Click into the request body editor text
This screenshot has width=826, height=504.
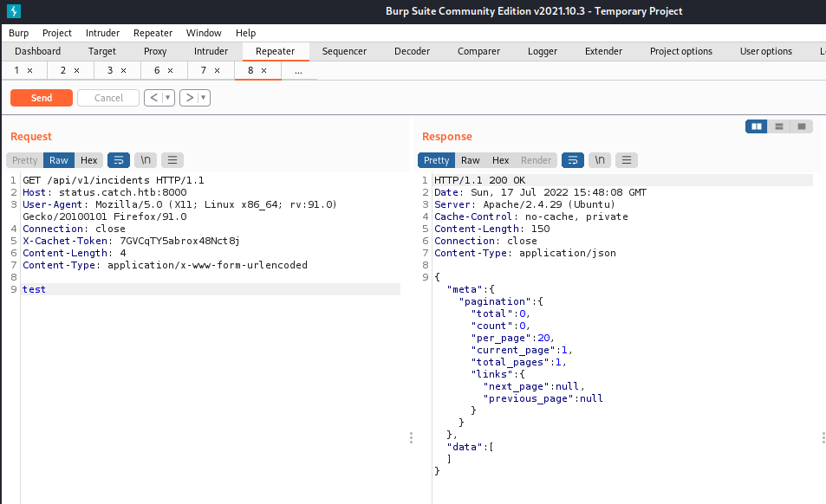[33, 288]
